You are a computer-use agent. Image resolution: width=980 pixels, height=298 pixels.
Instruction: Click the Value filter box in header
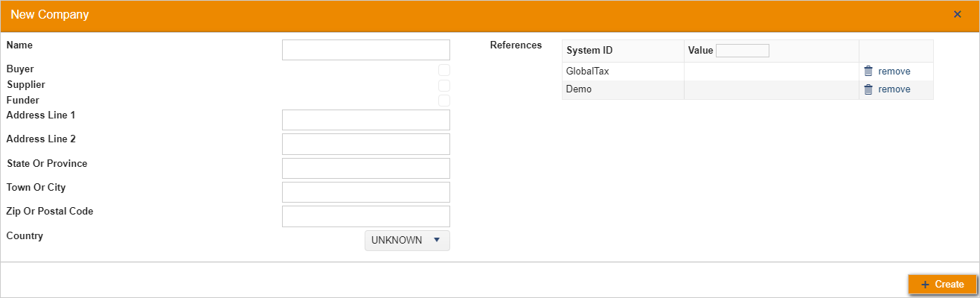pos(742,51)
